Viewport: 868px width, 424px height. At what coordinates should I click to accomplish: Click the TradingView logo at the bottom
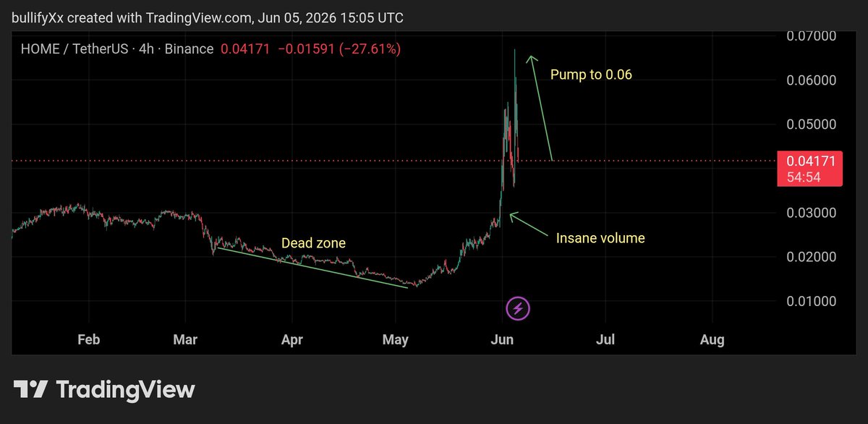tap(104, 390)
